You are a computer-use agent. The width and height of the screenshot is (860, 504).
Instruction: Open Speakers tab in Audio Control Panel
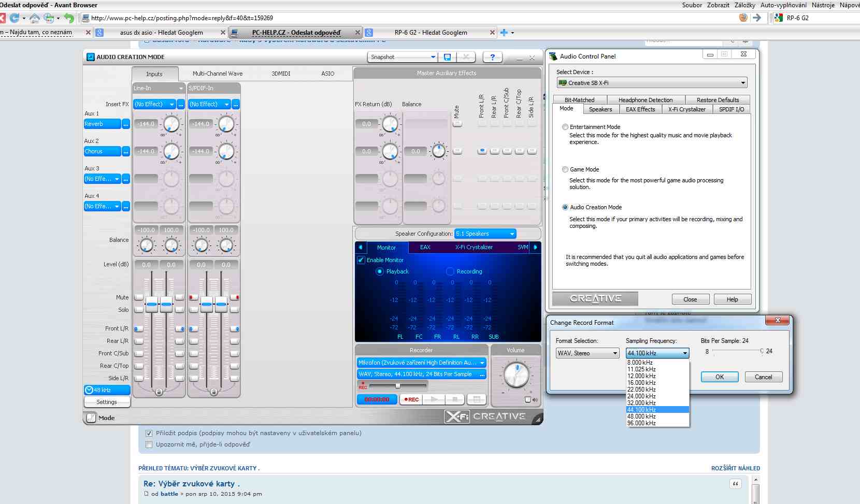[x=600, y=109]
